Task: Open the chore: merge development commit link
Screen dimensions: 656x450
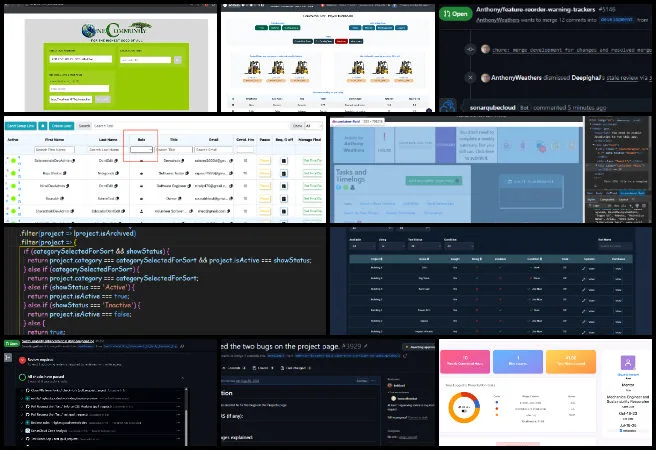Action: [x=571, y=50]
